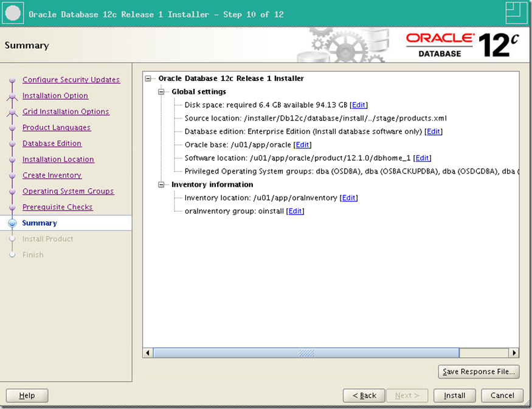Cancel the installation
Viewport: 532px width, 409px height.
coord(502,396)
